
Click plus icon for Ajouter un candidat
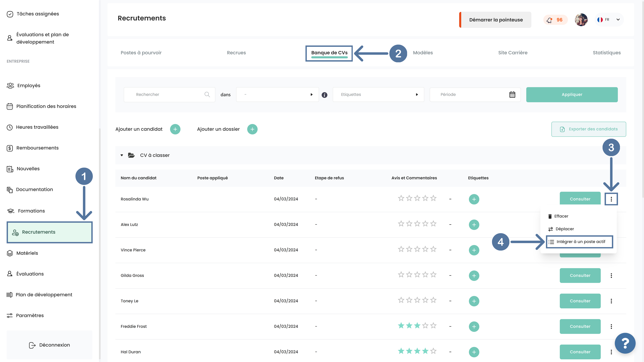point(175,129)
